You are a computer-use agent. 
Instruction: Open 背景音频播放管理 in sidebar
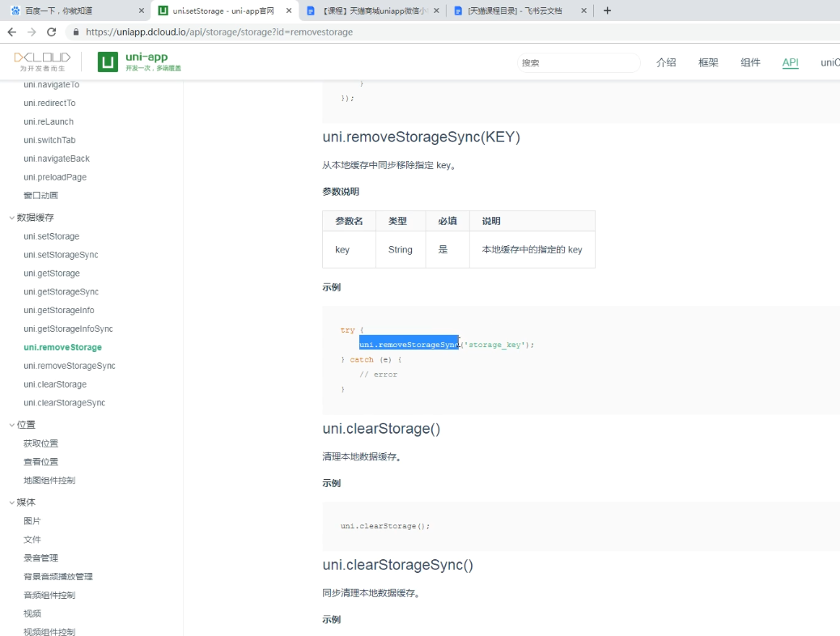click(x=57, y=576)
